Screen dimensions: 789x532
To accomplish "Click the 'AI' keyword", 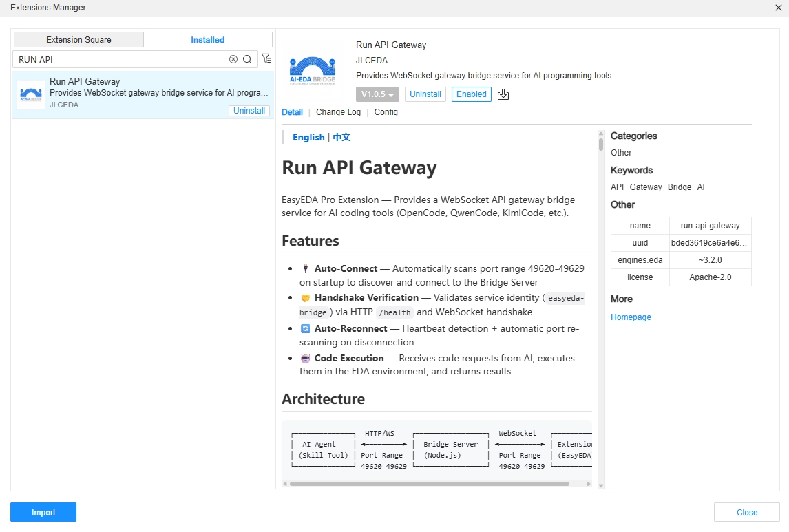I will tap(701, 187).
